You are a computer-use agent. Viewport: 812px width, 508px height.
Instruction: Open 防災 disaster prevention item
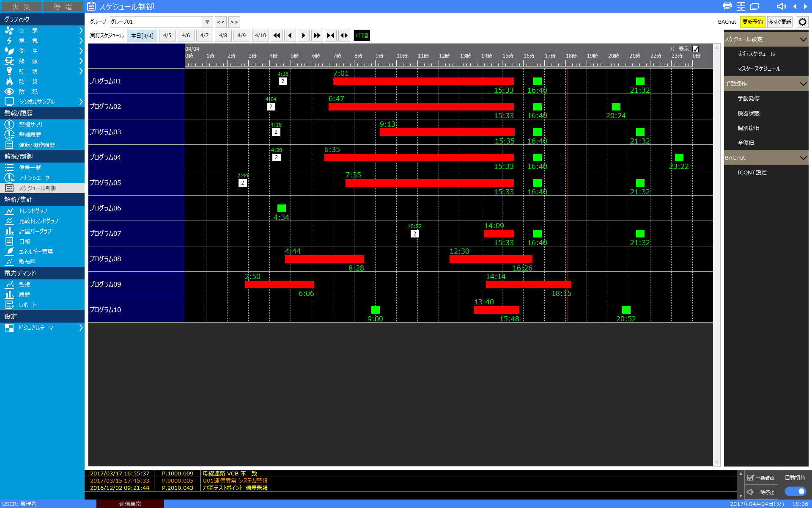click(42, 81)
